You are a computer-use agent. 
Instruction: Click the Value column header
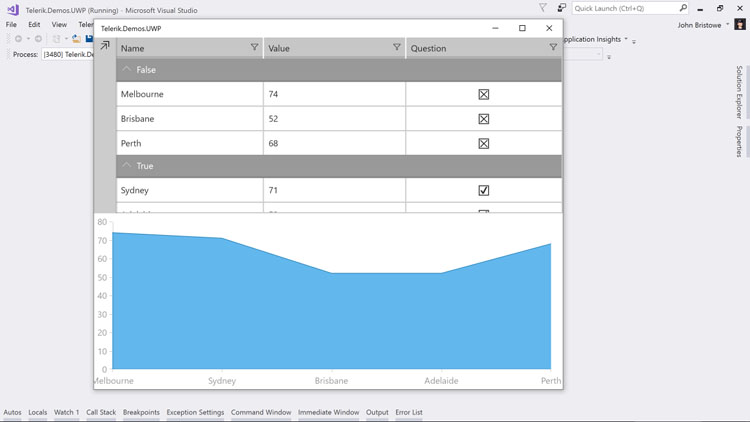(320, 48)
